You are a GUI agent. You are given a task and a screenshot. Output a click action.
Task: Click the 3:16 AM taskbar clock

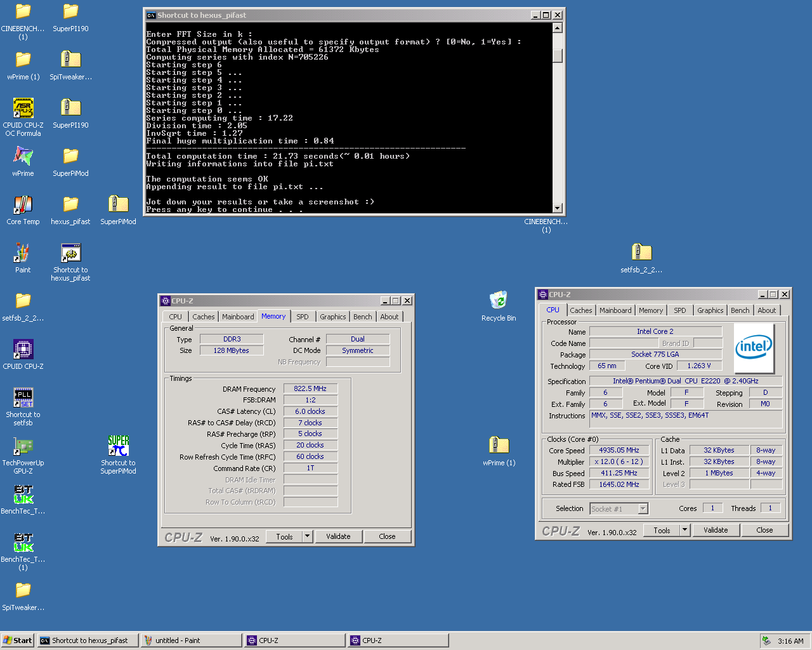click(790, 641)
